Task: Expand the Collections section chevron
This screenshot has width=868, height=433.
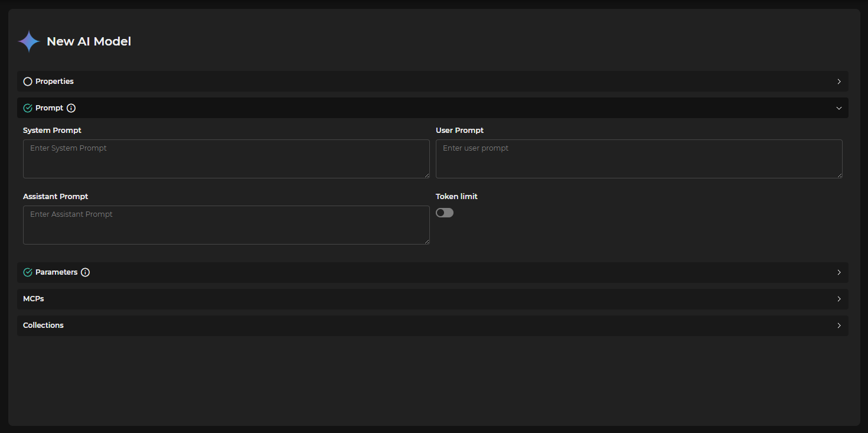Action: click(839, 325)
